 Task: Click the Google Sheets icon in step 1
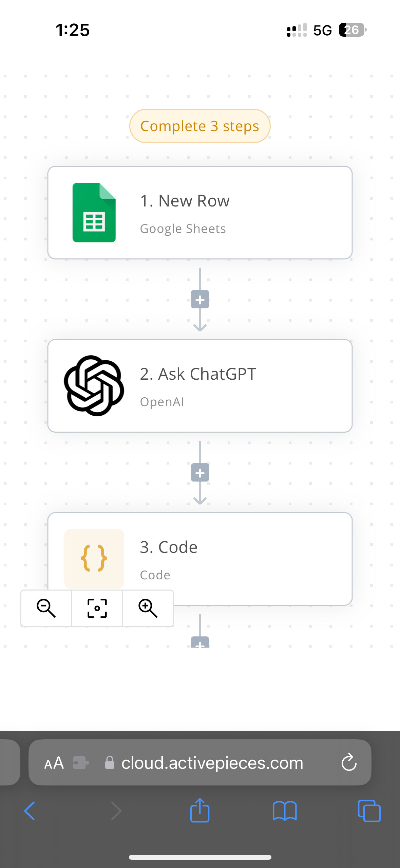click(94, 213)
